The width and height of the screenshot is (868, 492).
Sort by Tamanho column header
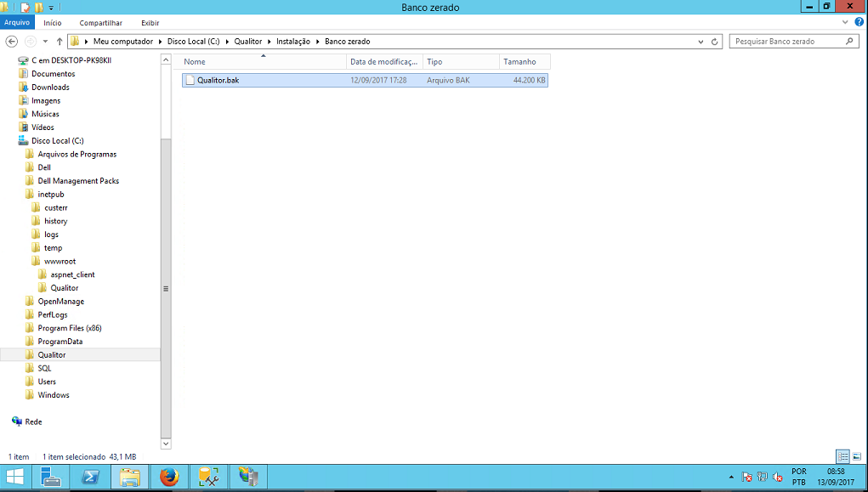click(x=525, y=62)
